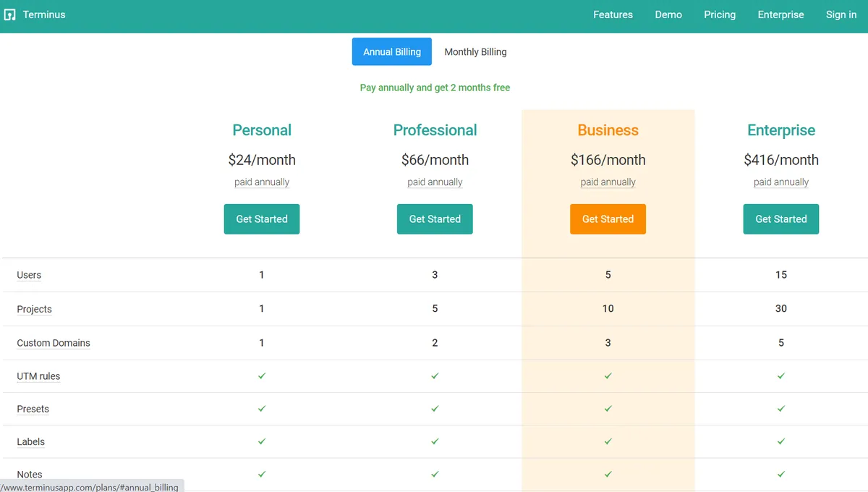Image resolution: width=868 pixels, height=492 pixels.
Task: Open the Features menu item
Action: tap(613, 14)
